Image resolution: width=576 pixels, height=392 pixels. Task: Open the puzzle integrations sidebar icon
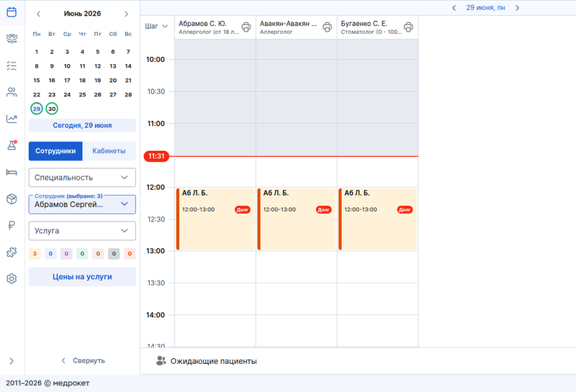(x=12, y=252)
